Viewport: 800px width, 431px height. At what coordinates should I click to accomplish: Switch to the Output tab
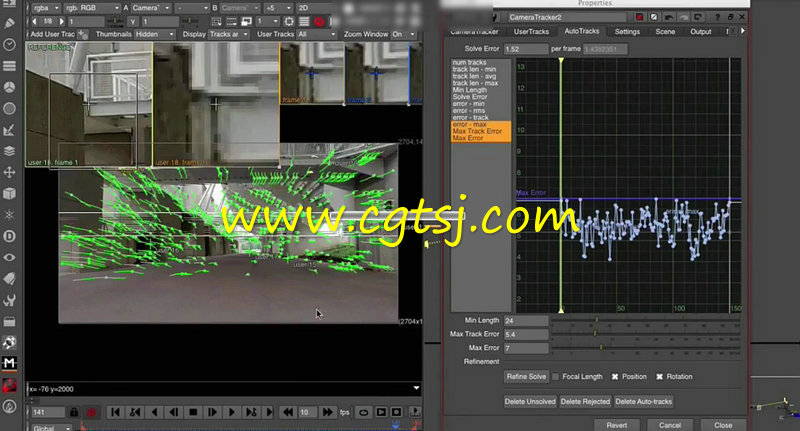point(701,32)
